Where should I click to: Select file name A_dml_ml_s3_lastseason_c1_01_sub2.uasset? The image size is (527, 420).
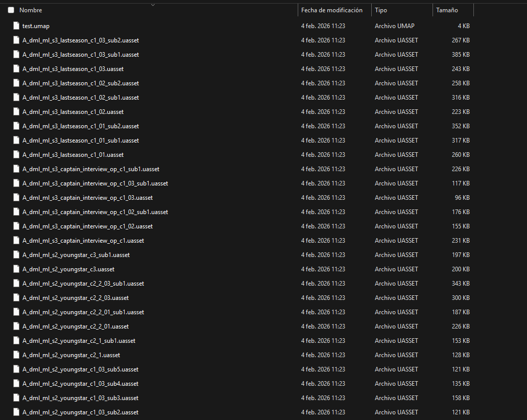click(81, 126)
